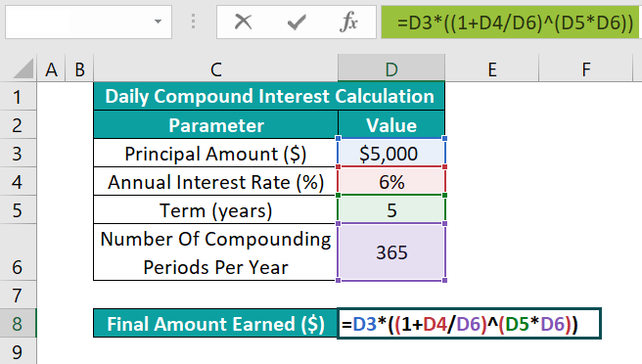
Task: Click the Select All triangle corner
Action: click(x=23, y=68)
